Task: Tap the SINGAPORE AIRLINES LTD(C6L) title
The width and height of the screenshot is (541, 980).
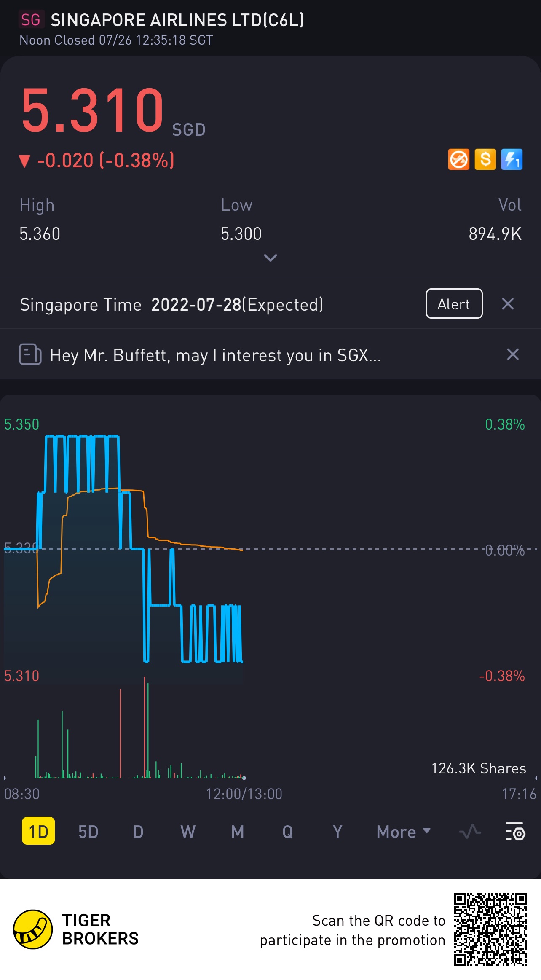Action: [177, 20]
